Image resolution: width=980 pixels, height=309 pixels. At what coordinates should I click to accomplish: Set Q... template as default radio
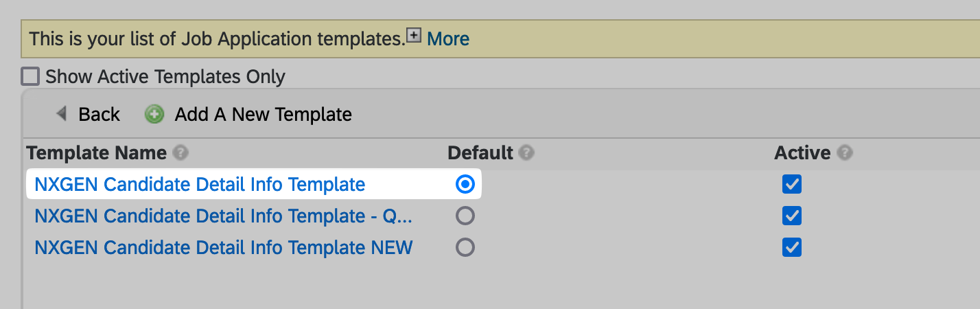coord(465,216)
